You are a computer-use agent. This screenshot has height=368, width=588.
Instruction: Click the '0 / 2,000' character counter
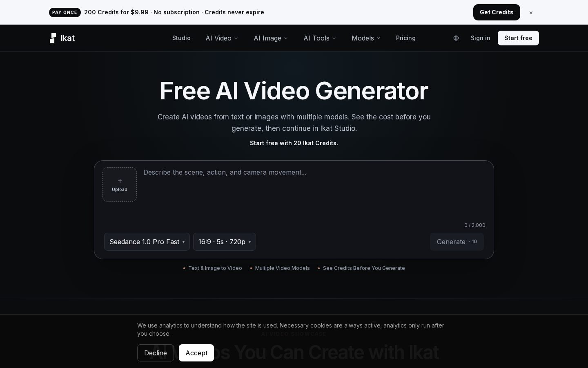(x=475, y=225)
